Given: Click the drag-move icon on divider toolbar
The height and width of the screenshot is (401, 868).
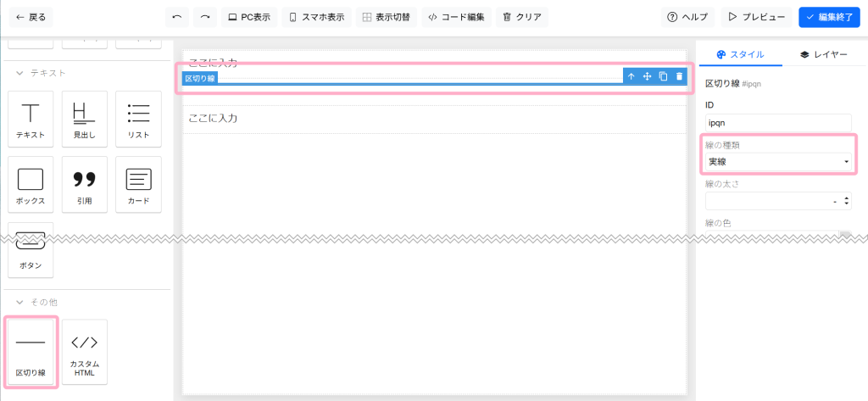Looking at the screenshot, I should tap(647, 76).
